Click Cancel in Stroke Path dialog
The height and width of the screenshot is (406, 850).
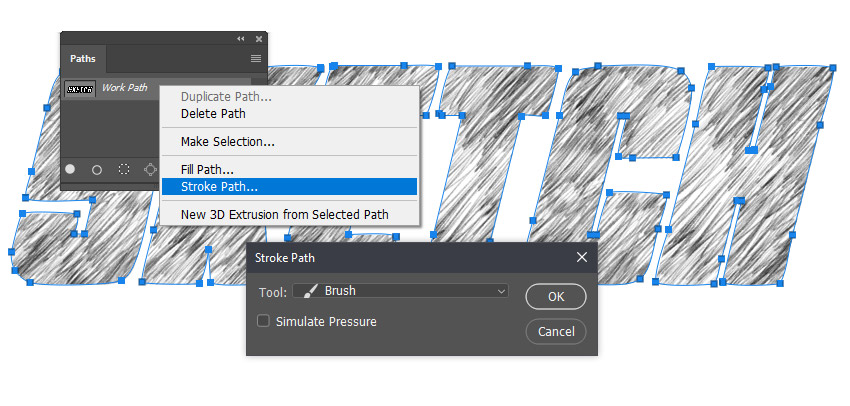pyautogui.click(x=556, y=331)
